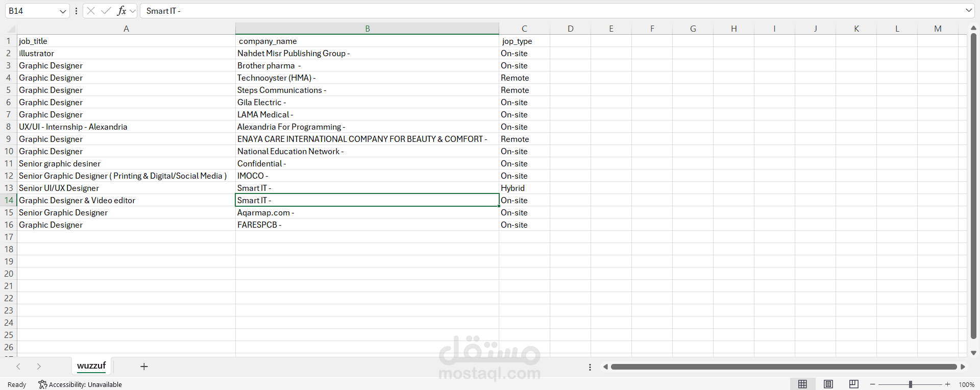Viewport: 980px width, 390px height.
Task: Select the Hybrid job type cell
Action: (x=524, y=188)
